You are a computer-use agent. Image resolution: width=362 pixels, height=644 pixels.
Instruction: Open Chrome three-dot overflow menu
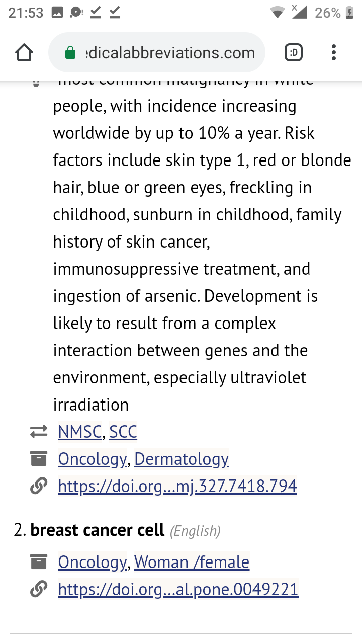[x=334, y=52]
